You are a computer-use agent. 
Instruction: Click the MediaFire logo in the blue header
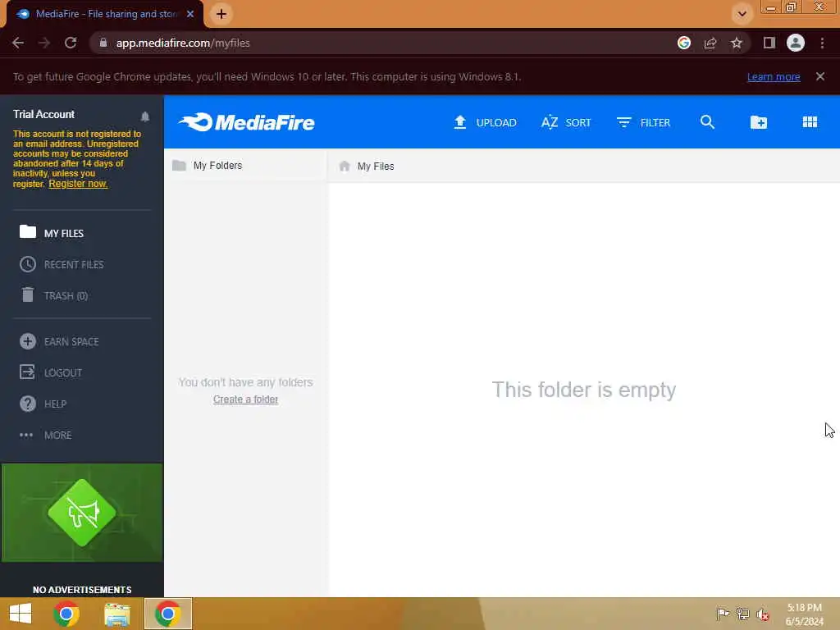pos(247,123)
